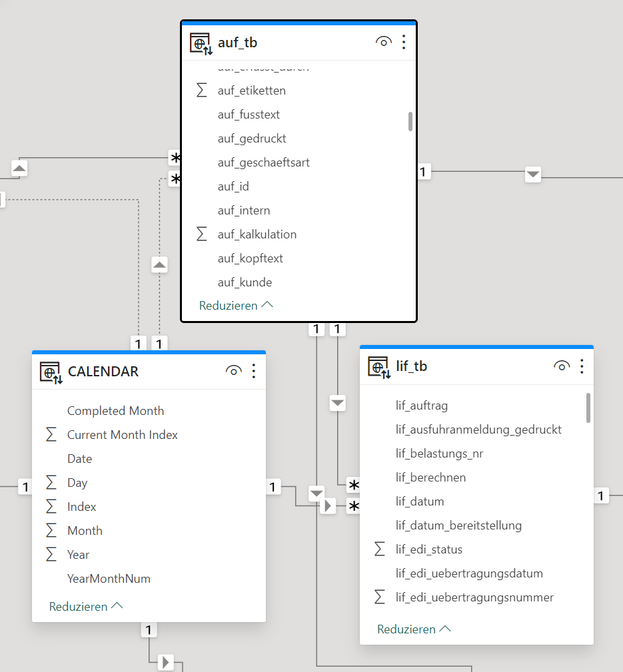Select the YearMonthNum field

coord(109,579)
